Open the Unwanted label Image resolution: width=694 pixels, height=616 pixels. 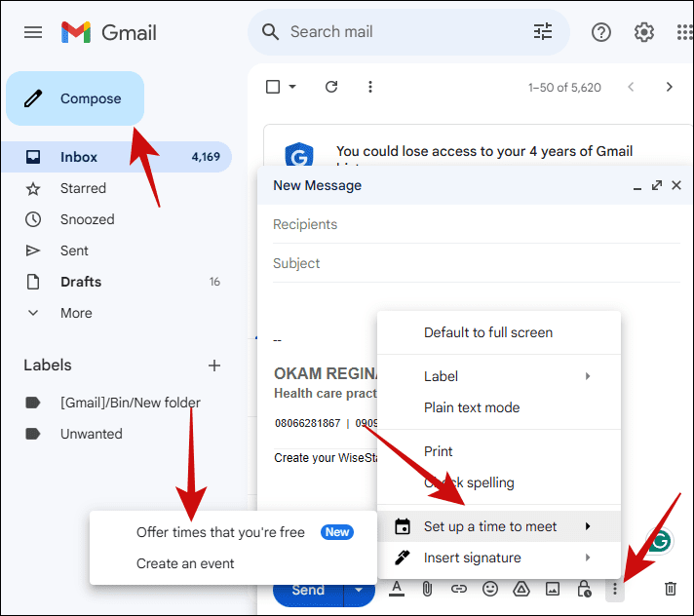pos(117,434)
